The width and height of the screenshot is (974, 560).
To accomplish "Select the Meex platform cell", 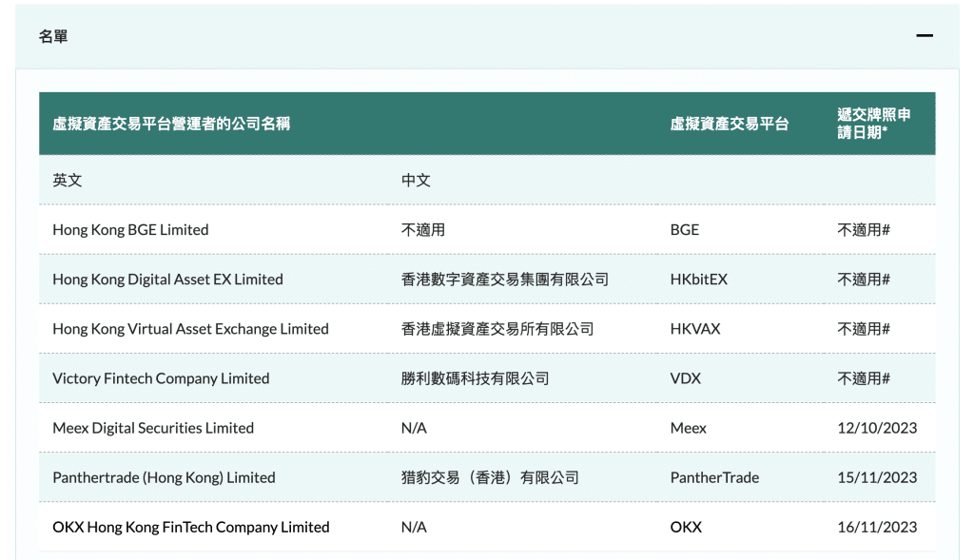I will click(x=689, y=428).
